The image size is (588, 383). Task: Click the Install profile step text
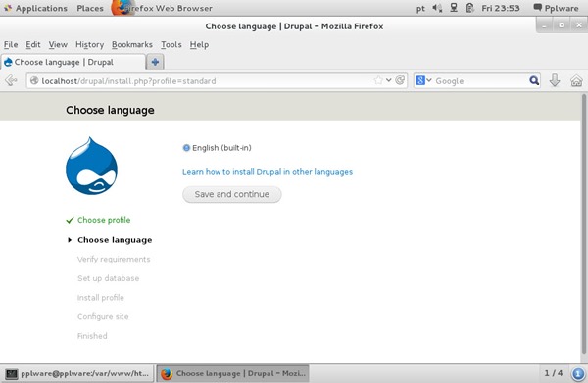pyautogui.click(x=101, y=298)
